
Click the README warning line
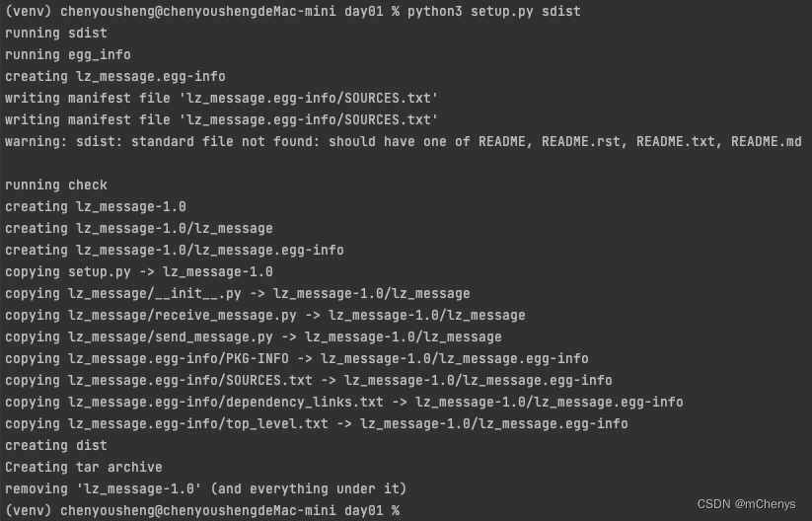(404, 142)
